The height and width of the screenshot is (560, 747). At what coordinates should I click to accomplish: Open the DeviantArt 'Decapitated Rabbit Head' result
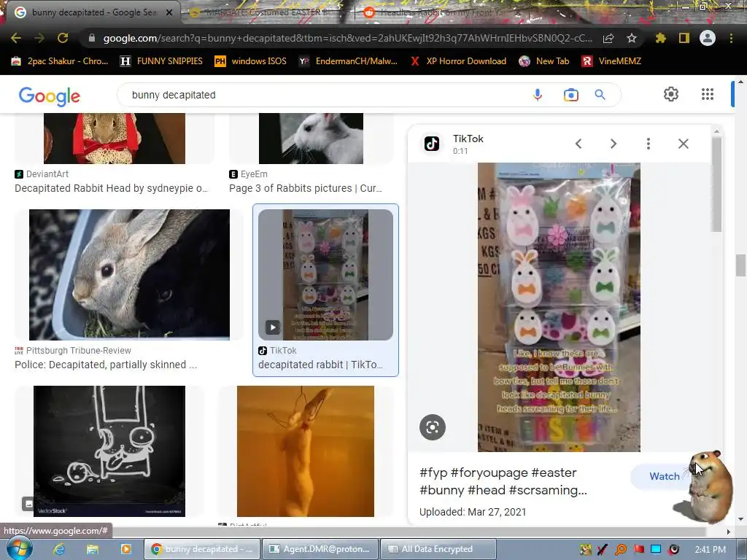point(111,188)
